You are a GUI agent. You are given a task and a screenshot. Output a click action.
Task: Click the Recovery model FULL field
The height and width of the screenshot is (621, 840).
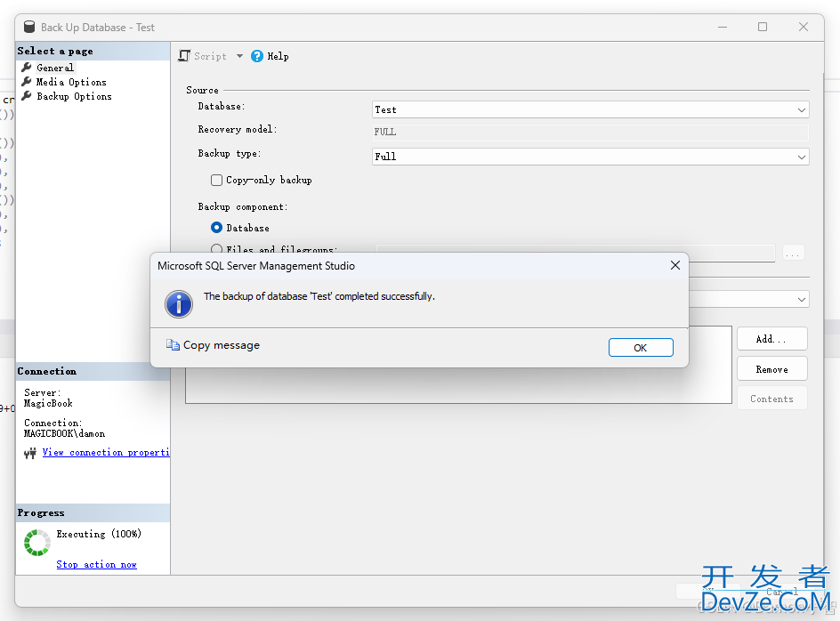(590, 132)
